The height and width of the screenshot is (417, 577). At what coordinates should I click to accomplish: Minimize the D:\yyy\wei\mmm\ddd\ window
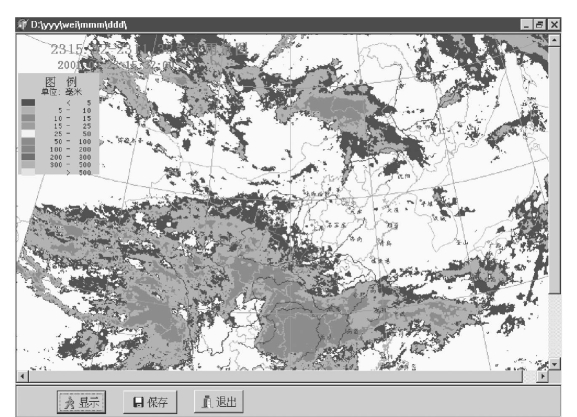coord(526,25)
